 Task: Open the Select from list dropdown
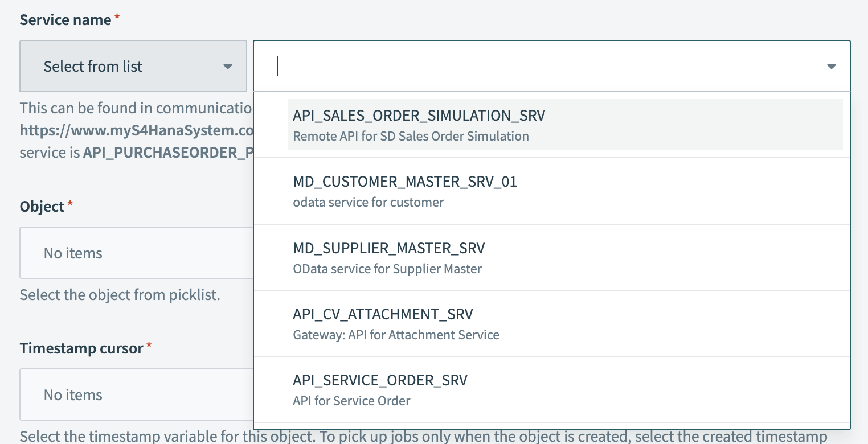point(133,66)
